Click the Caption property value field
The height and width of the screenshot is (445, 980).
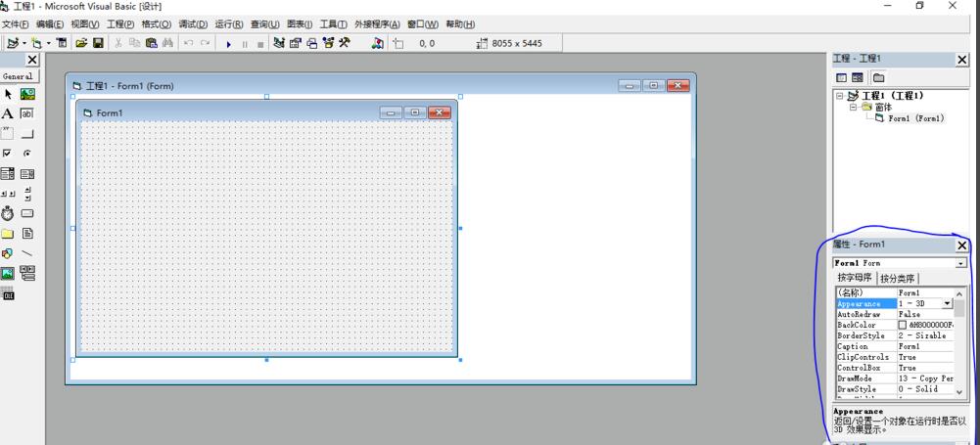[x=924, y=346]
